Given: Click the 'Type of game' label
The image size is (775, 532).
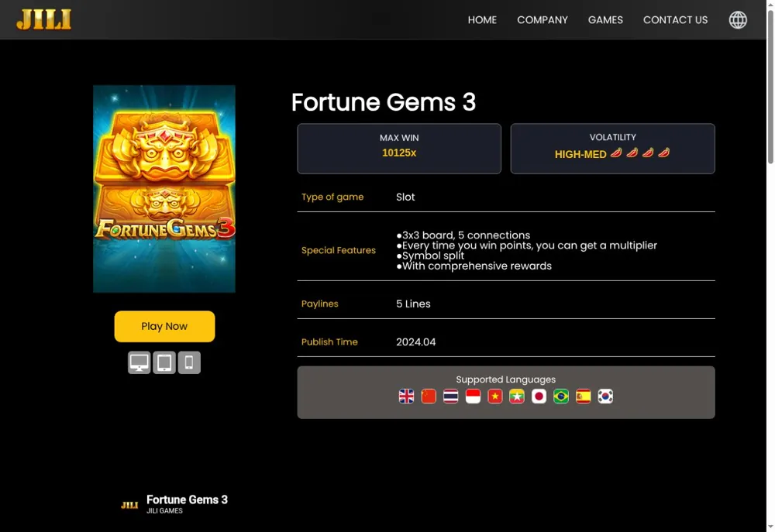Looking at the screenshot, I should click(332, 197).
